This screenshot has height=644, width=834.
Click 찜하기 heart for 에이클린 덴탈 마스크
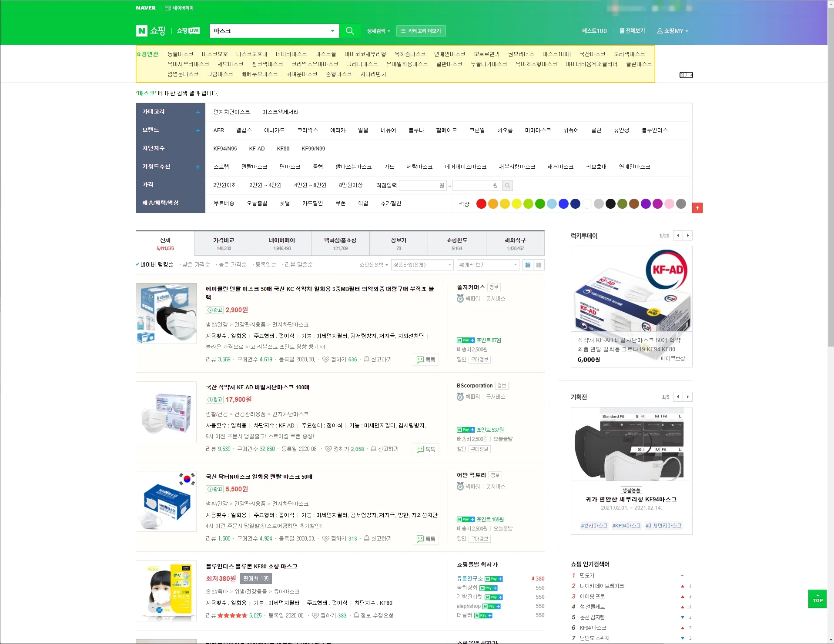pyautogui.click(x=326, y=360)
